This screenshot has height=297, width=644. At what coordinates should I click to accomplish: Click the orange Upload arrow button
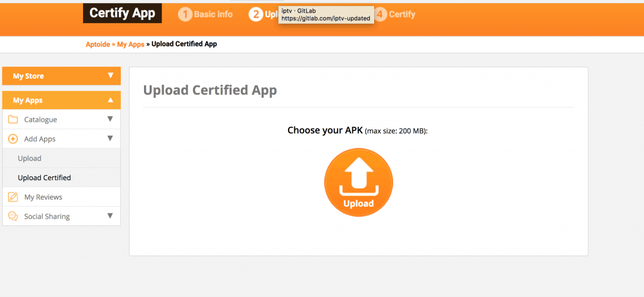tap(358, 182)
